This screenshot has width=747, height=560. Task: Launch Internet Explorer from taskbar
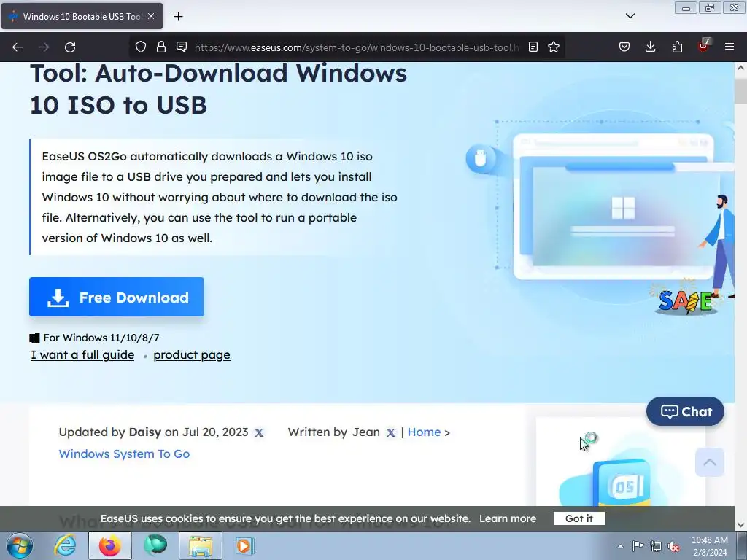click(x=65, y=545)
